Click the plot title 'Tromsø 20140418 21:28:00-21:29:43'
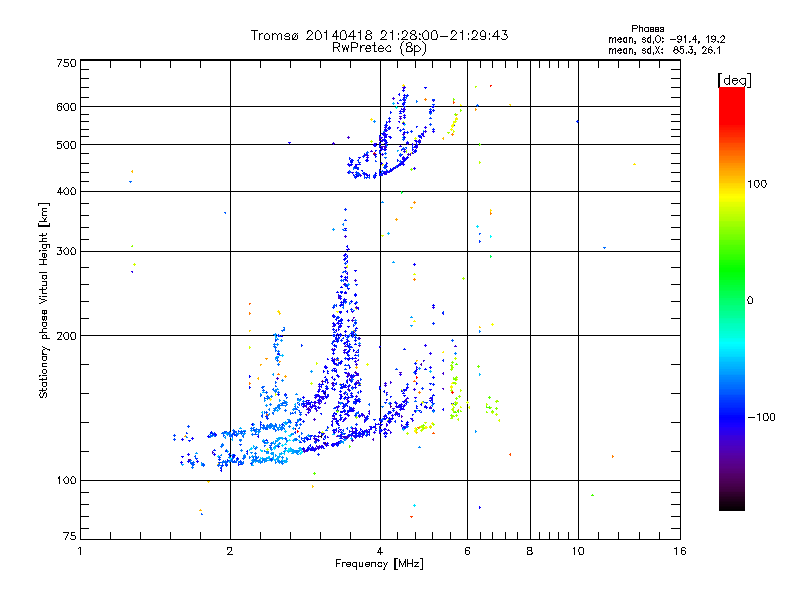This screenshot has height=600, width=800. pyautogui.click(x=379, y=35)
